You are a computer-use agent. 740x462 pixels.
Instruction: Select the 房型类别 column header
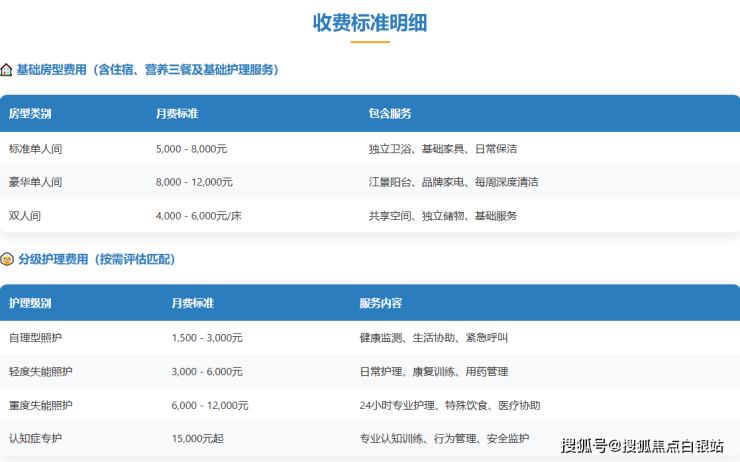(x=29, y=114)
